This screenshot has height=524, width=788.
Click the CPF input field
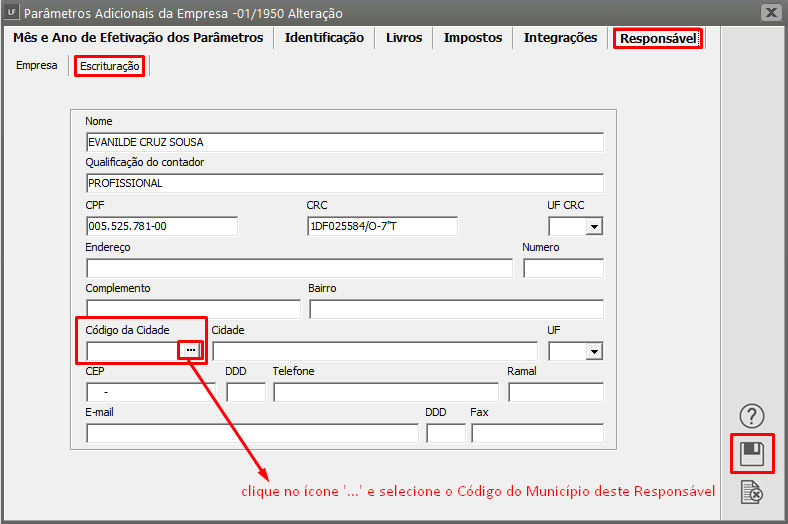point(161,226)
